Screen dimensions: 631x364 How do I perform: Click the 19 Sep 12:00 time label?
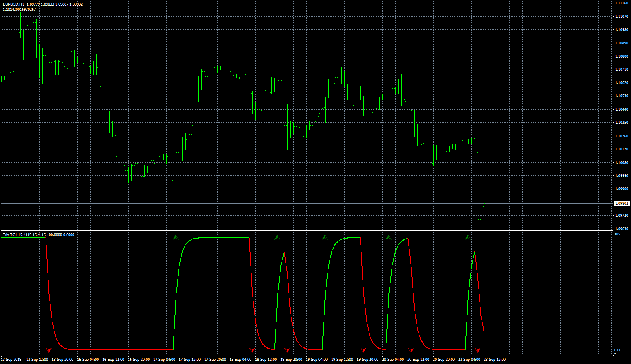click(342, 360)
